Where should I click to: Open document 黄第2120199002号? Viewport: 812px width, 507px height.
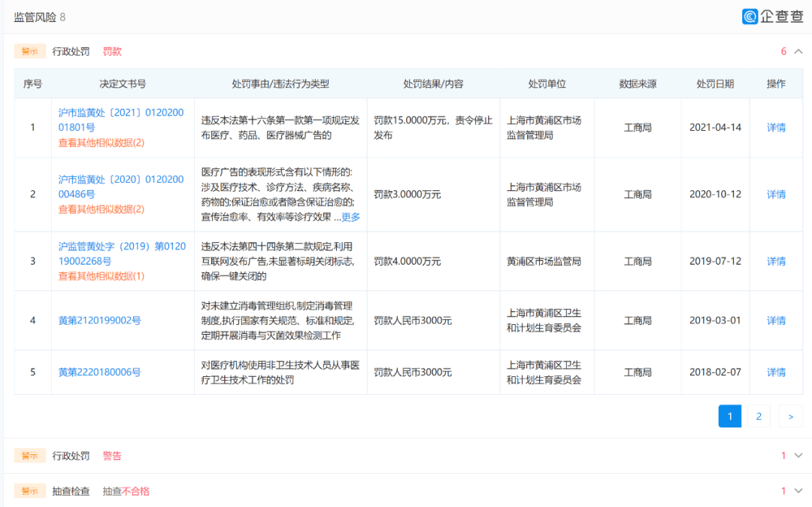(99, 320)
